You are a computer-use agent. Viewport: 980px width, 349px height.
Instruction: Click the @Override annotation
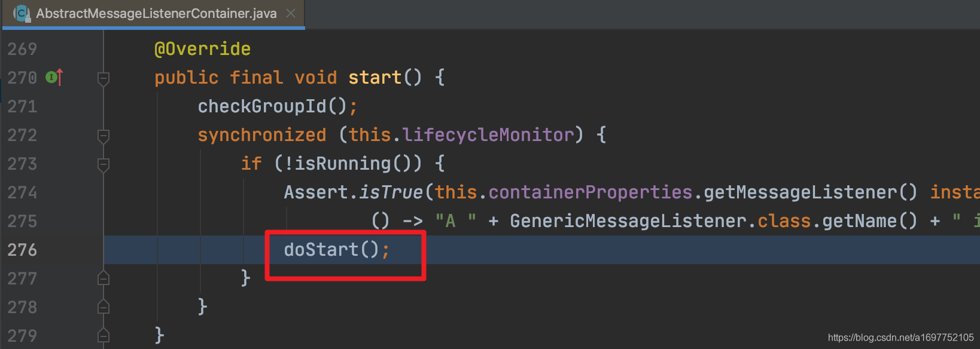tap(202, 49)
